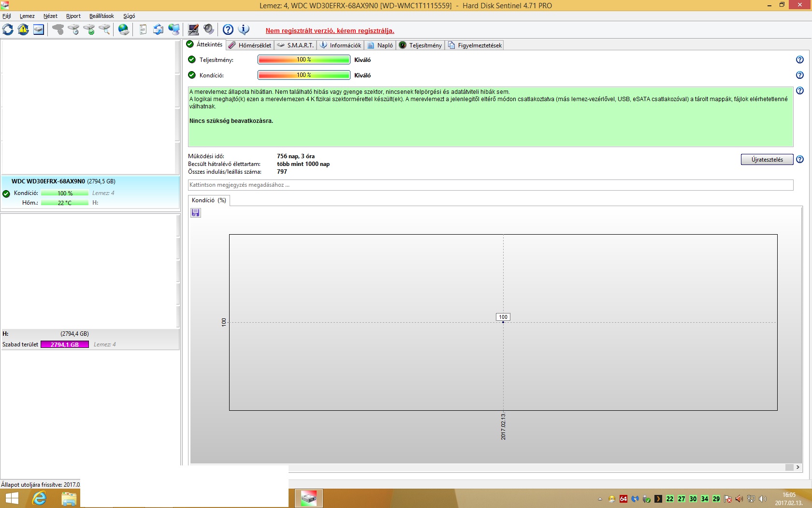Click the 'több mint 1000 nap' lifetime value
Image resolution: width=812 pixels, height=508 pixels.
coord(303,164)
